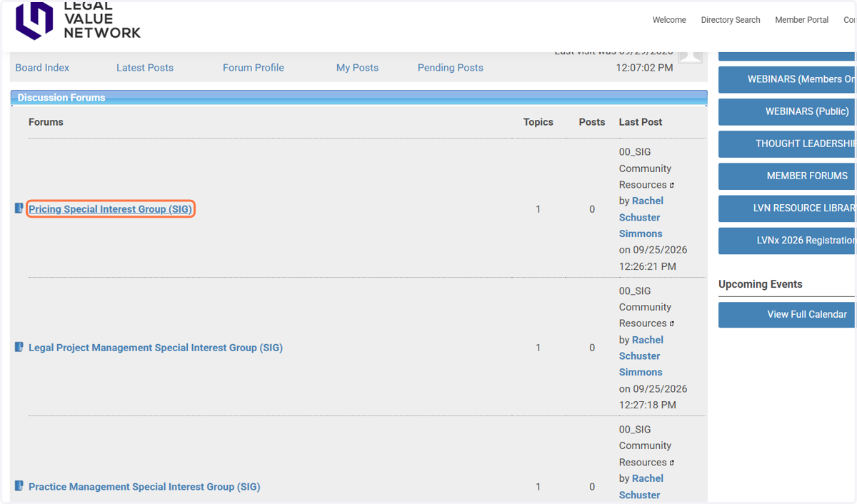Open Practice Management Special Interest Group forum
This screenshot has width=857, height=504.
pos(144,487)
